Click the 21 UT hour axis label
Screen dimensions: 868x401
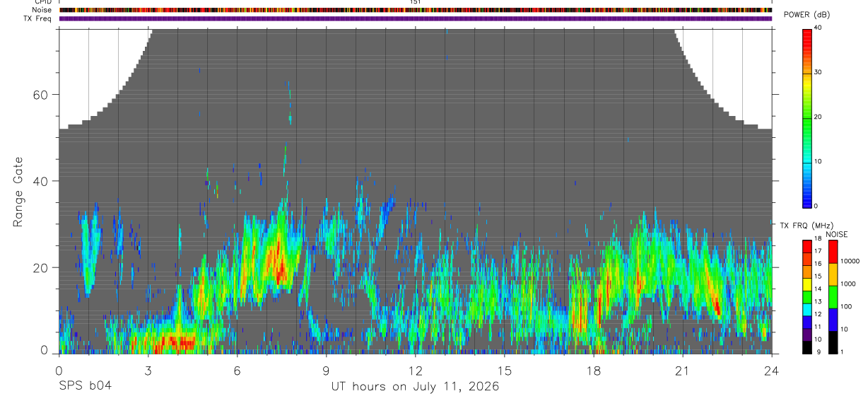tap(682, 371)
